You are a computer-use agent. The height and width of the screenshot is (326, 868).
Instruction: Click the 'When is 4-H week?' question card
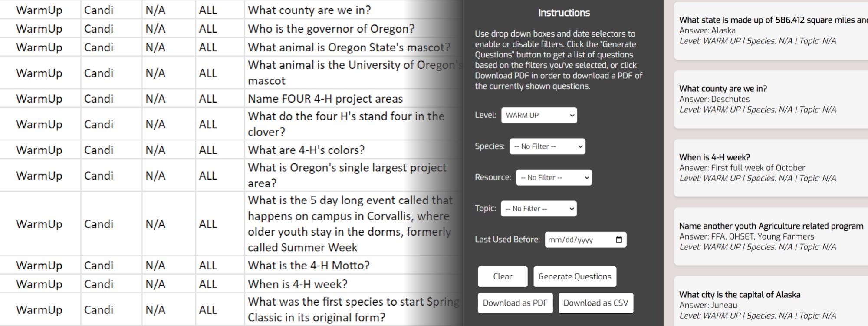click(x=771, y=168)
